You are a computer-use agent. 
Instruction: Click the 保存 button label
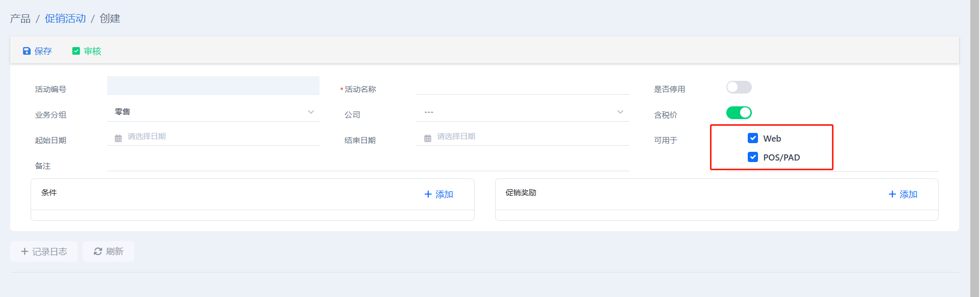coord(43,51)
